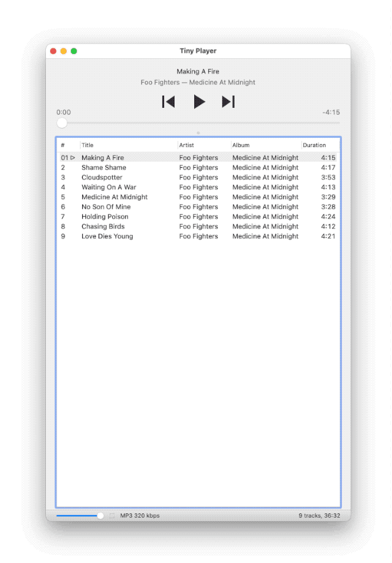Click Foo Fighters artist in Chasing Birds row

[x=198, y=227]
